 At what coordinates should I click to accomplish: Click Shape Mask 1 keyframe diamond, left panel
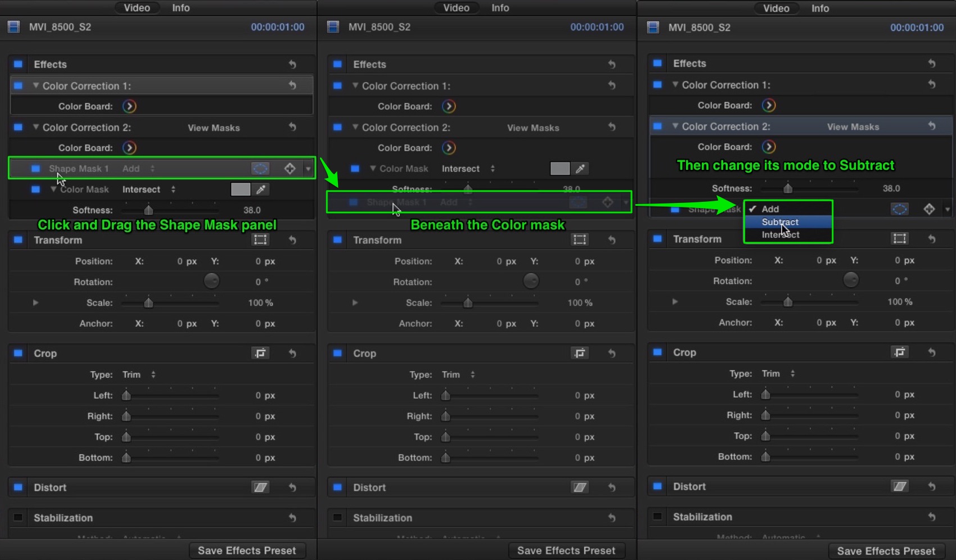click(290, 168)
